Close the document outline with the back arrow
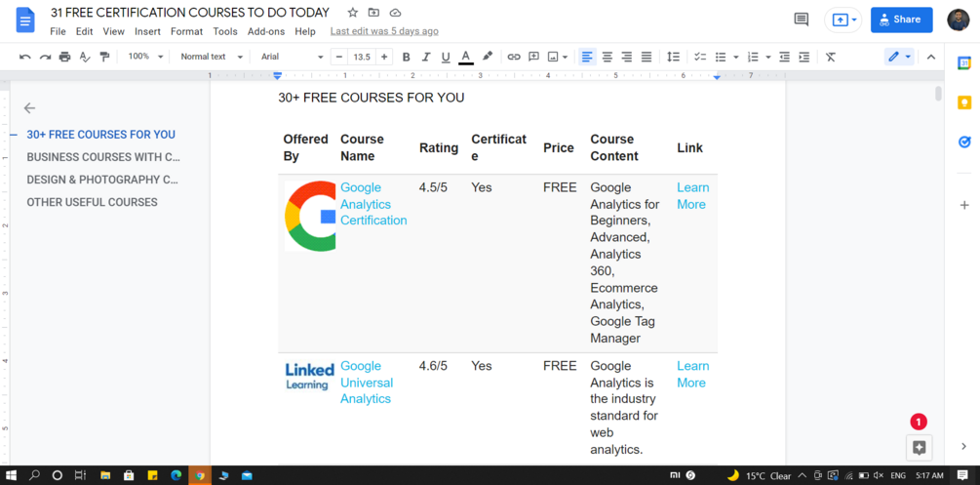This screenshot has width=980, height=485. pos(29,108)
